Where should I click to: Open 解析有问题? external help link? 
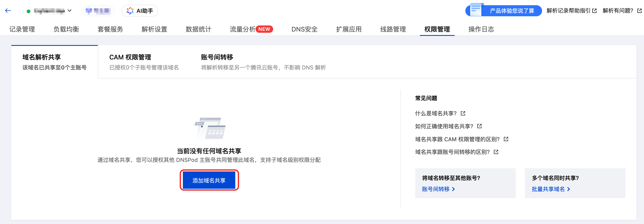coord(621,11)
